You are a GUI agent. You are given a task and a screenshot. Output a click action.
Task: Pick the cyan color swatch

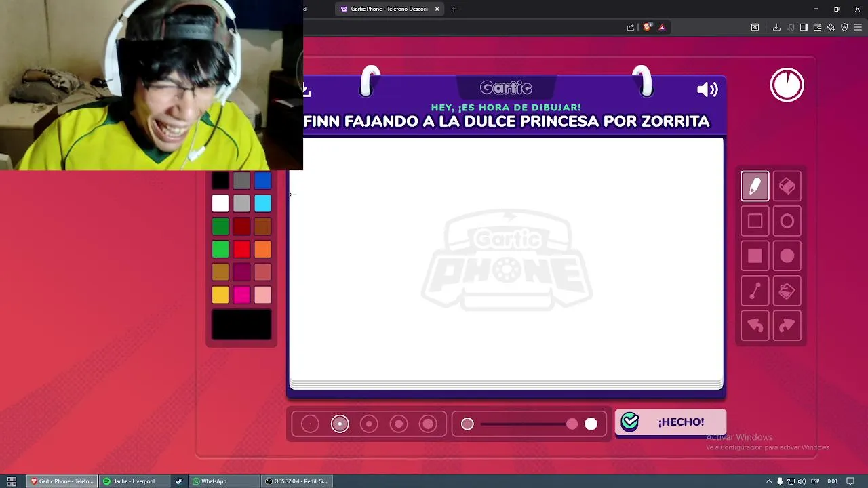(262, 203)
